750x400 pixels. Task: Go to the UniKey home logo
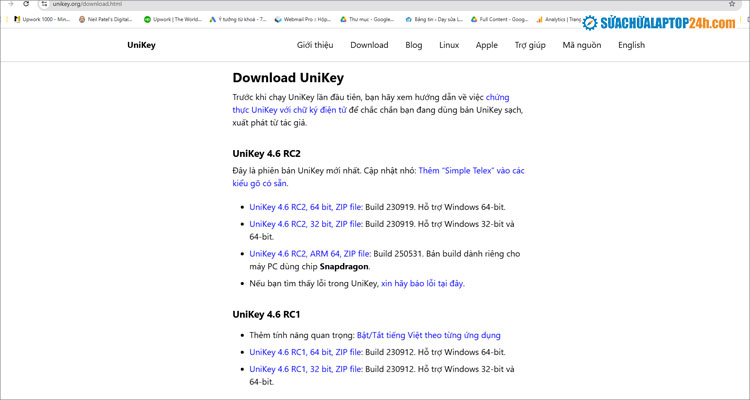(141, 45)
